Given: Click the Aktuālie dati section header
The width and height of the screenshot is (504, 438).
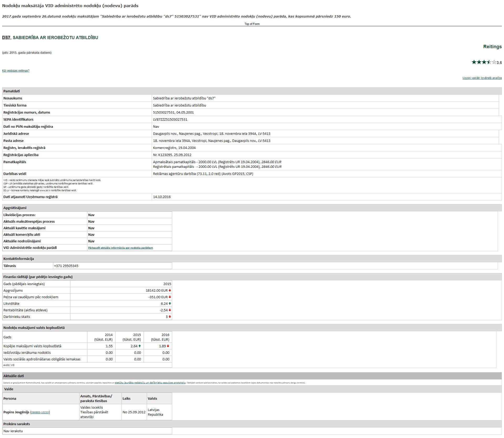Looking at the screenshot, I should [14, 376].
